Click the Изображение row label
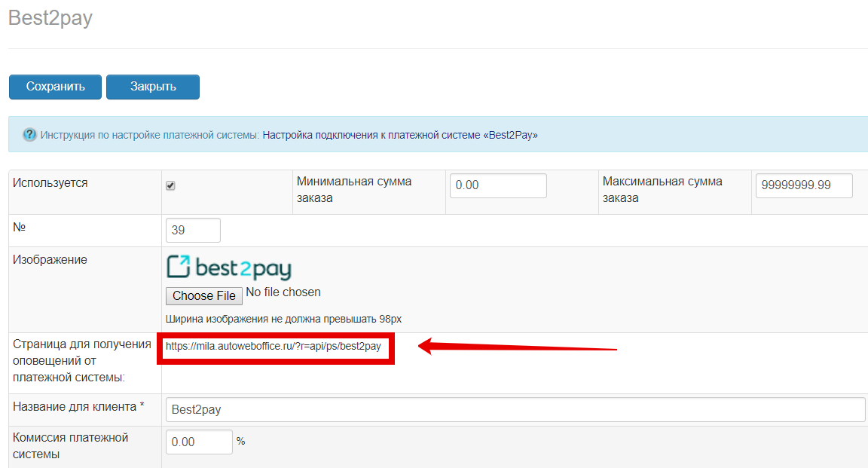The image size is (868, 468). 50,260
